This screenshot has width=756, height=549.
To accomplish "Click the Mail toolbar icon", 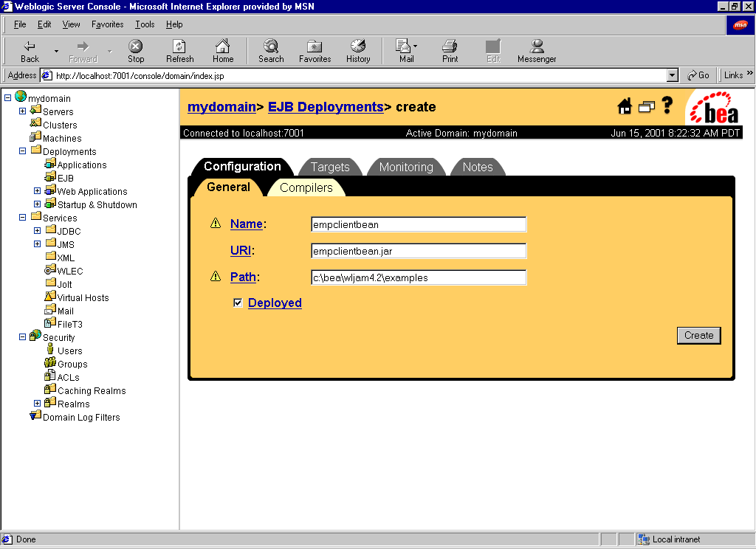I will (x=406, y=51).
